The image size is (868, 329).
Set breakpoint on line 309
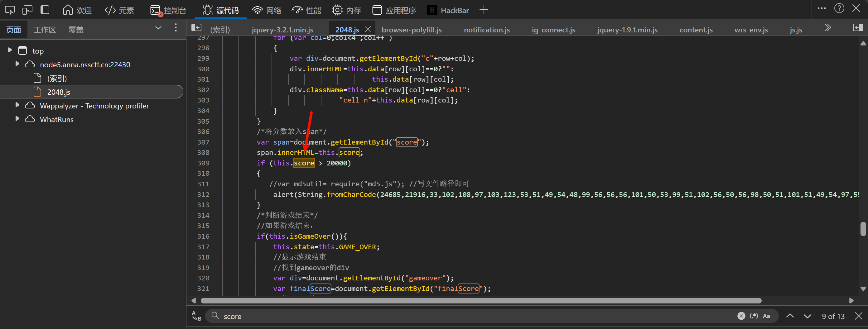pyautogui.click(x=203, y=163)
